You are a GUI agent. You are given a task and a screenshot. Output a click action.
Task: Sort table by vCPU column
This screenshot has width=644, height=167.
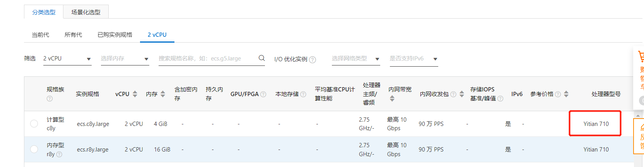(x=135, y=94)
